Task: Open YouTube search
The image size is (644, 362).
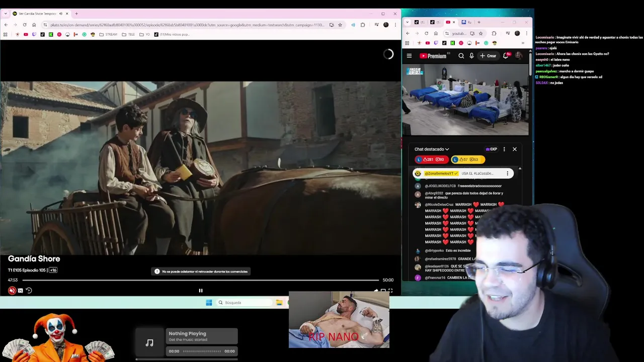Action: click(x=461, y=56)
